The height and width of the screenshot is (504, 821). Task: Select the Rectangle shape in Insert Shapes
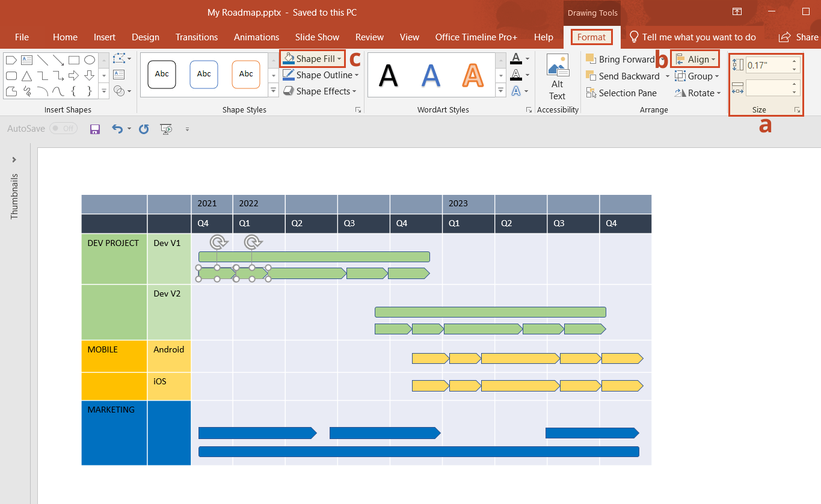pos(75,60)
